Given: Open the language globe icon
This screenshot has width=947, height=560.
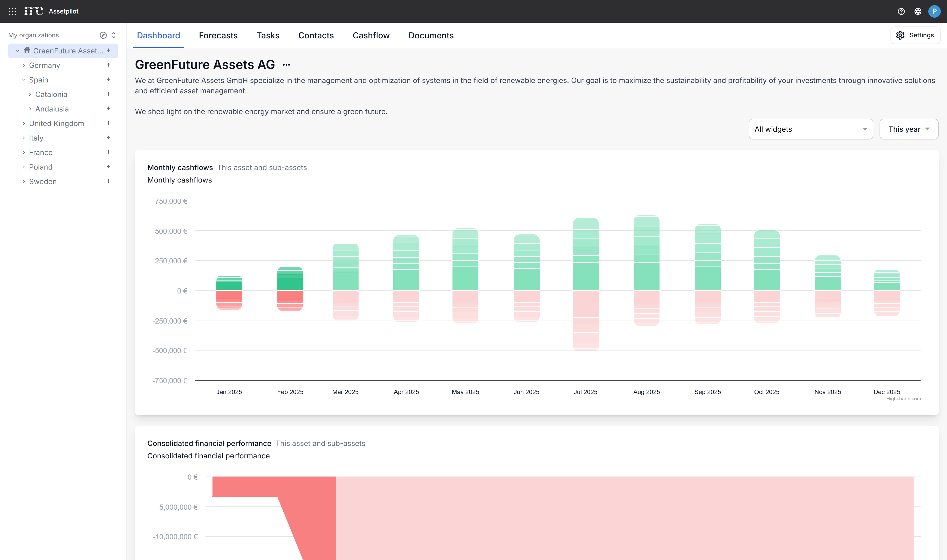Looking at the screenshot, I should 917,11.
